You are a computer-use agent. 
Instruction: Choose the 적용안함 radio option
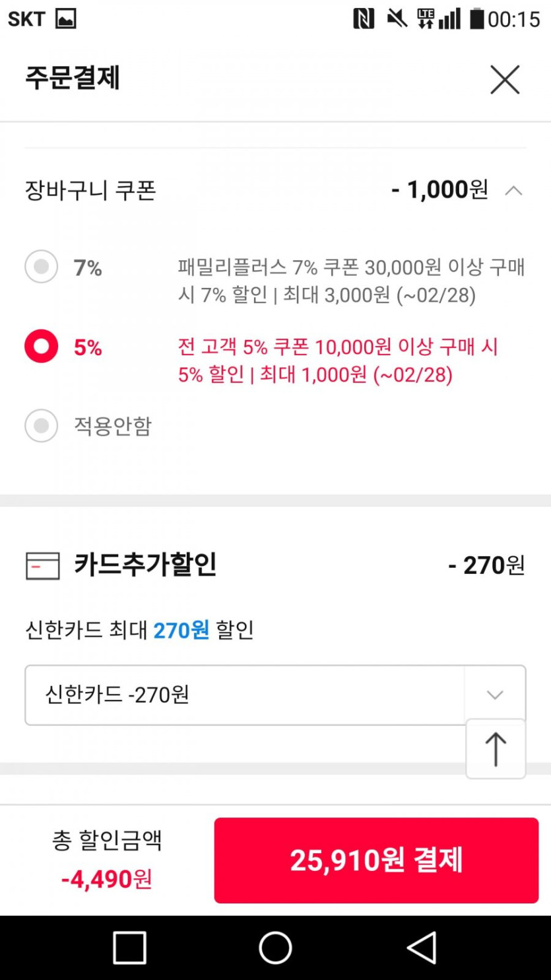coord(42,426)
